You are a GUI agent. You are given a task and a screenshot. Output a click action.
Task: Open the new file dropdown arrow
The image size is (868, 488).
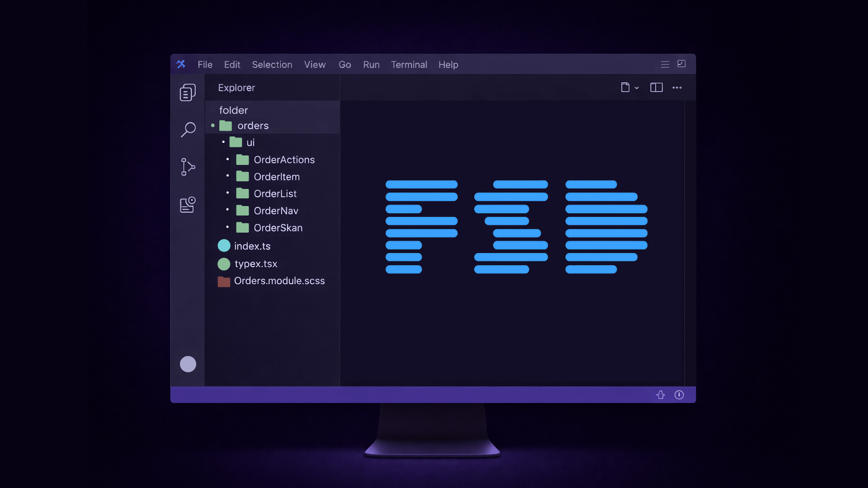[x=637, y=88]
